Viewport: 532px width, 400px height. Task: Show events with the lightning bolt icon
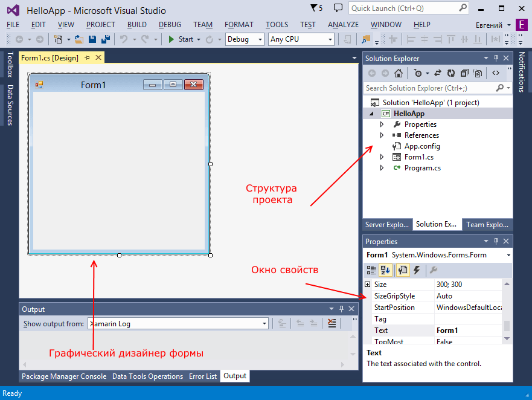(x=417, y=270)
